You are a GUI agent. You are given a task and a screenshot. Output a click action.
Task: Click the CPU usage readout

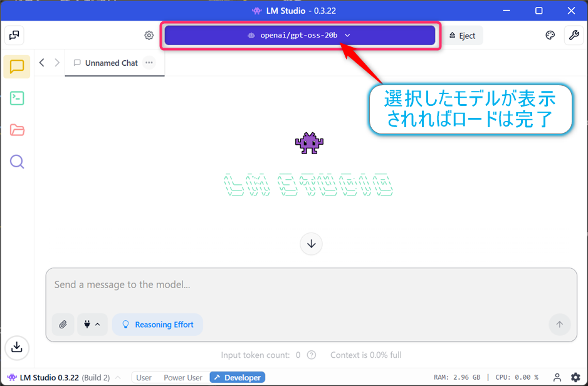pos(517,377)
